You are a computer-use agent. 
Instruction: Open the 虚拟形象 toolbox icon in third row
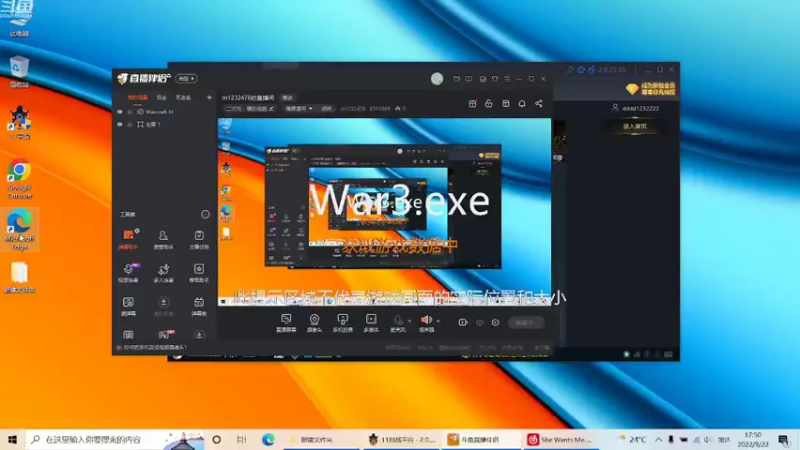(x=128, y=306)
